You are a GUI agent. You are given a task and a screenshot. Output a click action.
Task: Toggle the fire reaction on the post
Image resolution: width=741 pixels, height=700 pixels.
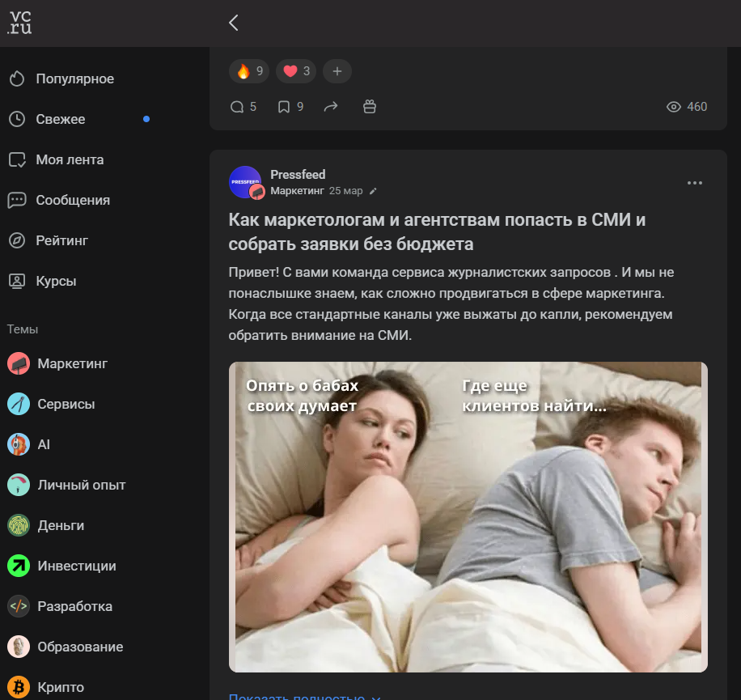248,71
